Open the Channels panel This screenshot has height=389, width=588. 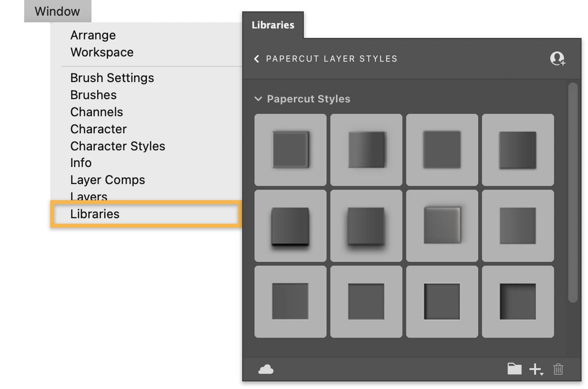tap(96, 112)
